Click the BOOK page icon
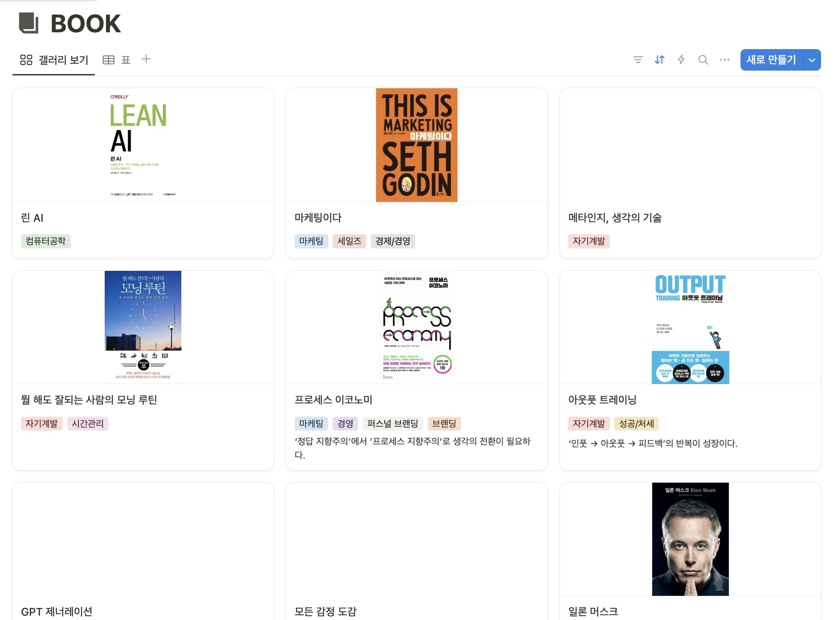The height and width of the screenshot is (620, 840). click(x=29, y=23)
